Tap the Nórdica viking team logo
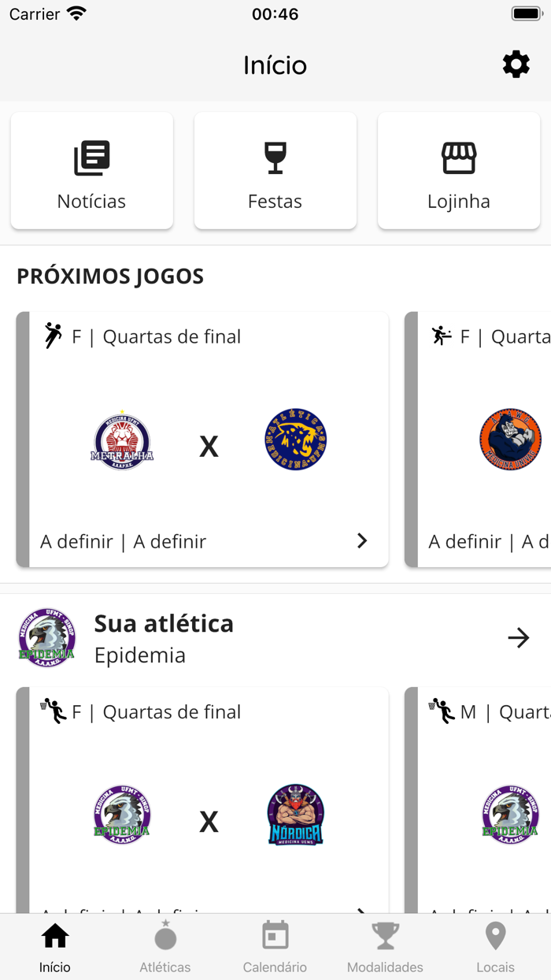551x980 pixels. (295, 815)
